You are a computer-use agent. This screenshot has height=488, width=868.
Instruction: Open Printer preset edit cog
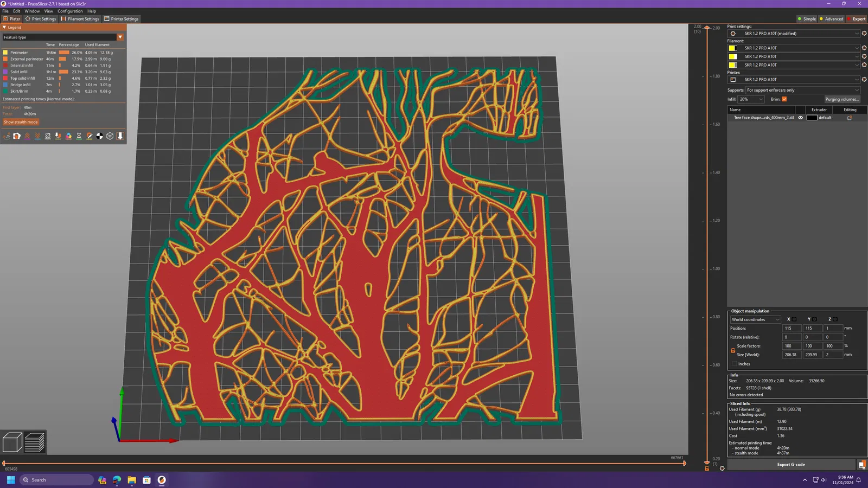[x=864, y=80]
